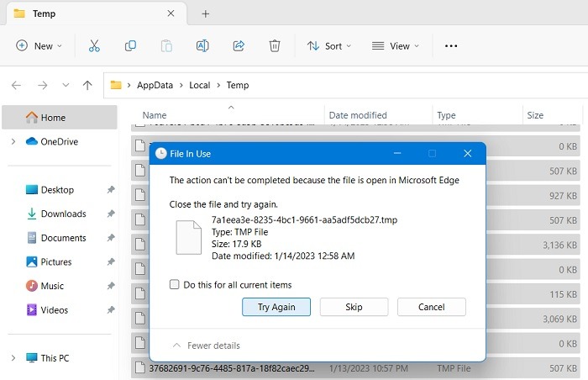The height and width of the screenshot is (380, 588).
Task: Expand the OneDrive tree node
Action: click(x=13, y=141)
